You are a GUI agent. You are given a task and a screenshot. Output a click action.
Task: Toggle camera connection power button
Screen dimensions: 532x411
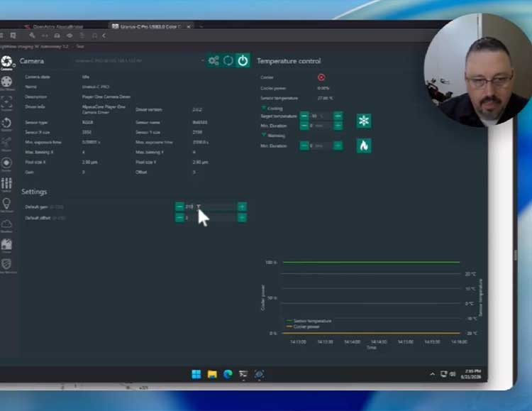click(243, 61)
